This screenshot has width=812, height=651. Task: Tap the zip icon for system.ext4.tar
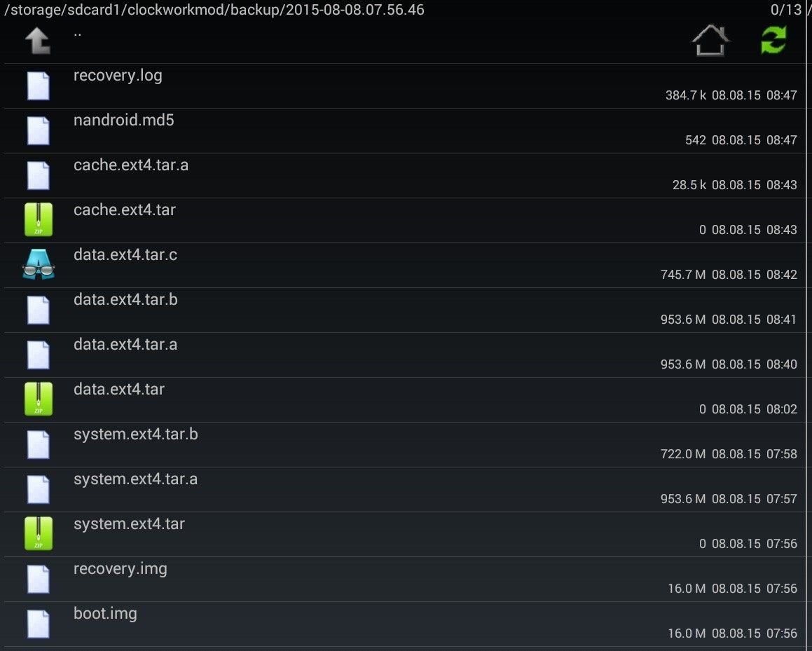39,533
